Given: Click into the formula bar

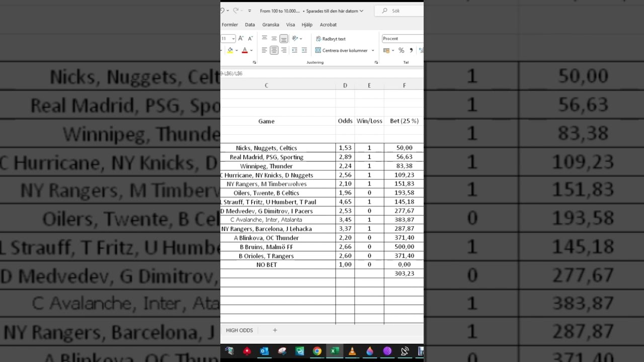Looking at the screenshot, I should (x=322, y=73).
